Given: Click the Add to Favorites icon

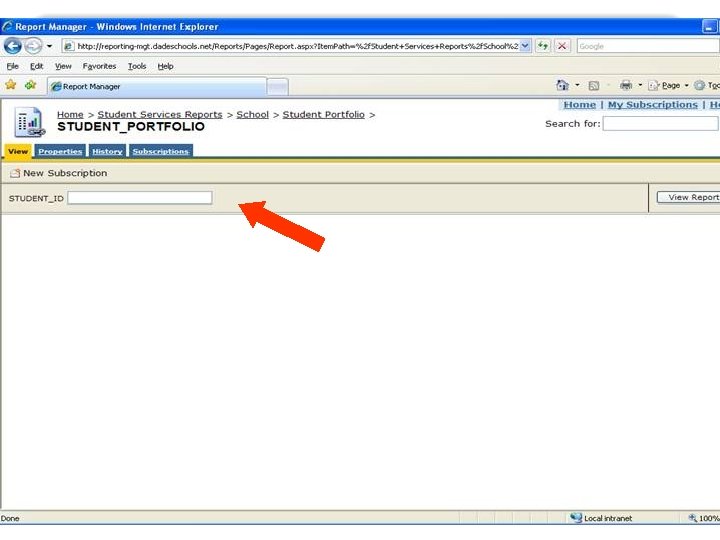Looking at the screenshot, I should coord(30,85).
